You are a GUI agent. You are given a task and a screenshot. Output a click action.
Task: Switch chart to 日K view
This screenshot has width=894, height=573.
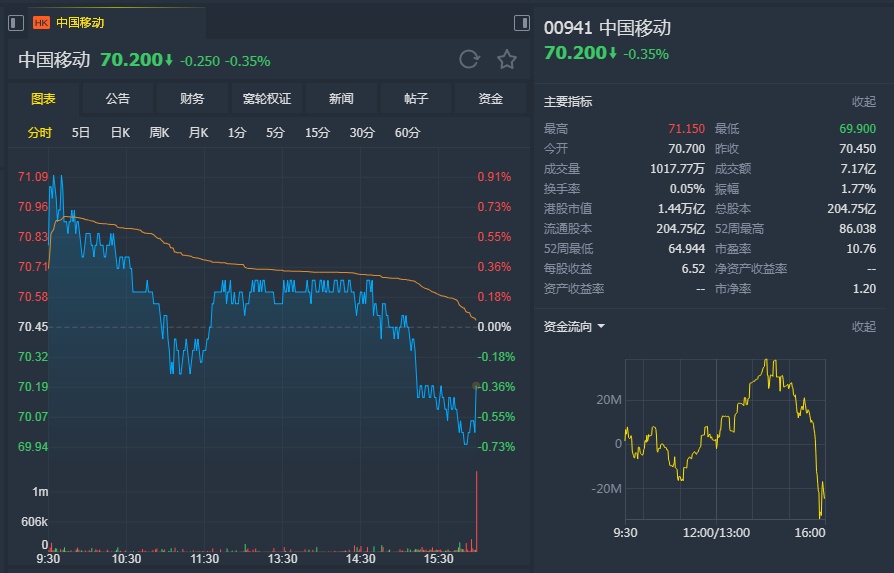[120, 132]
